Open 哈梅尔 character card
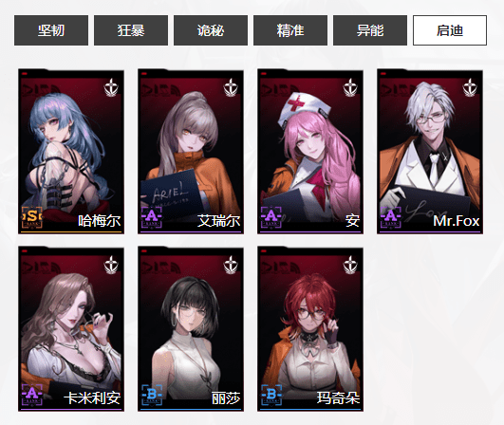Viewport: 504px width, 425px height. pos(71,151)
